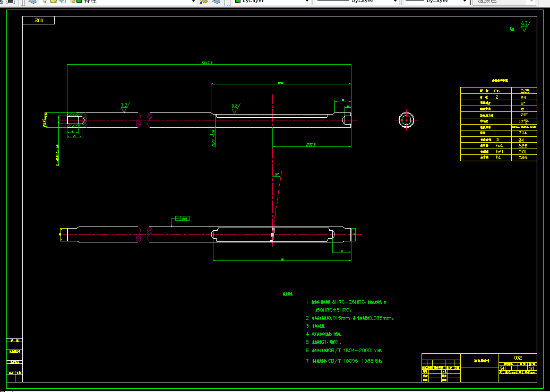Select note 1 with 16HRC-26HRC
Viewport: 550px width, 392px height.
point(346,302)
